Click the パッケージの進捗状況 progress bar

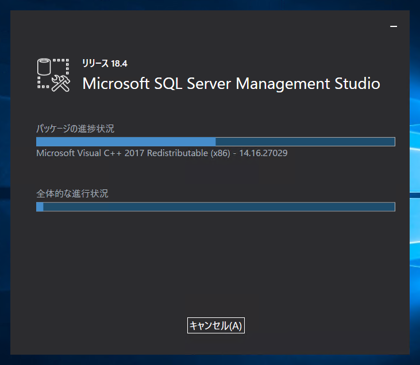(216, 142)
